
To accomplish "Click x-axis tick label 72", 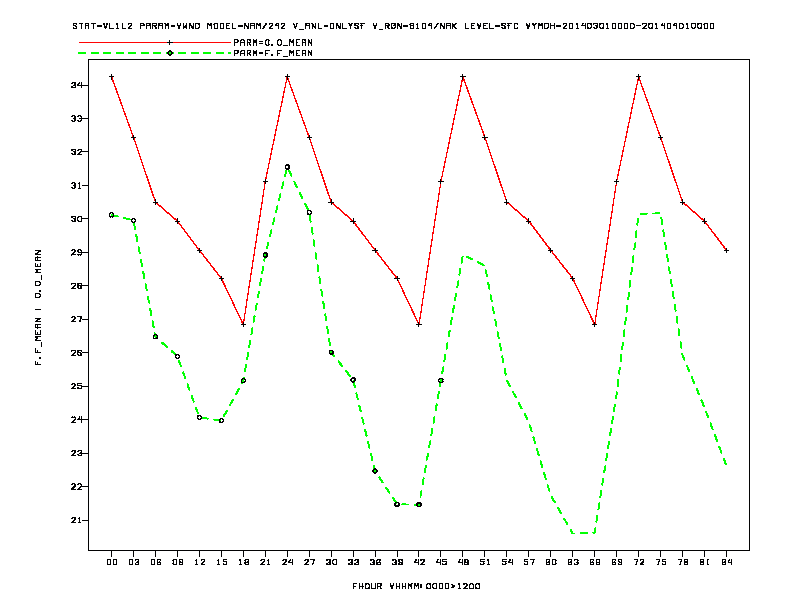I will point(638,562).
